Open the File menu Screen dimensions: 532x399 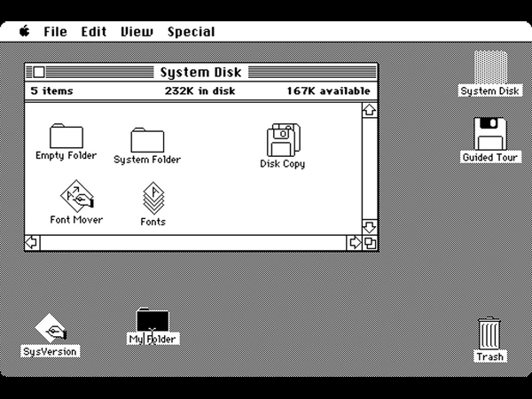[x=55, y=32]
